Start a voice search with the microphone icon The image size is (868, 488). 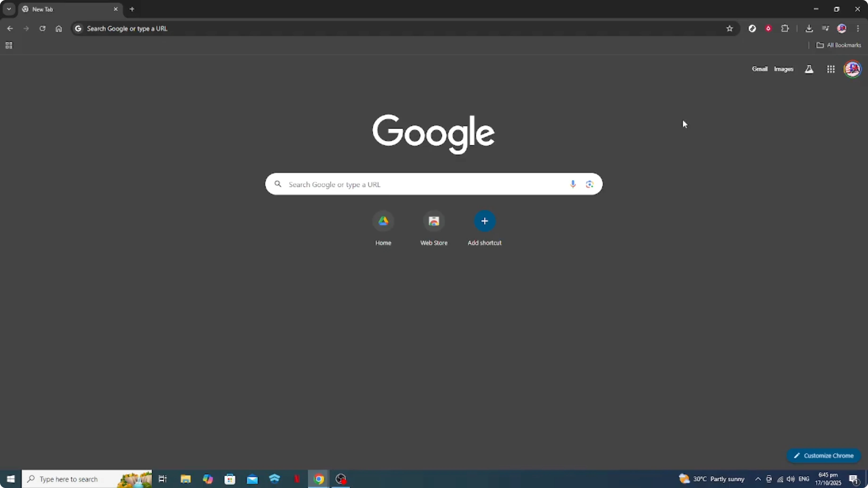click(x=573, y=184)
